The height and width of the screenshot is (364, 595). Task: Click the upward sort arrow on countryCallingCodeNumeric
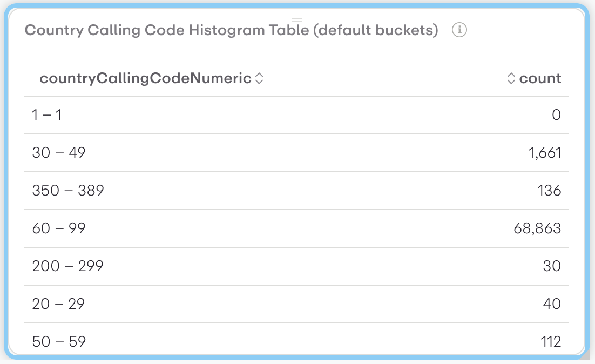[x=260, y=75]
